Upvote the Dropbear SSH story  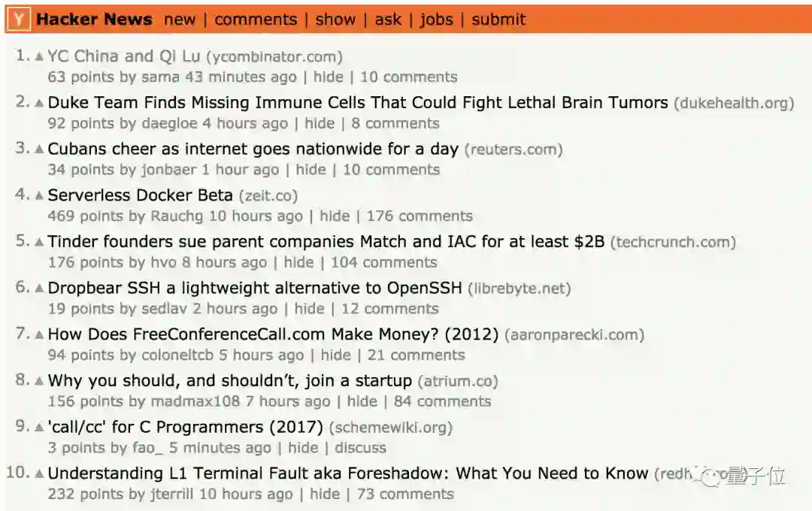pyautogui.click(x=39, y=289)
